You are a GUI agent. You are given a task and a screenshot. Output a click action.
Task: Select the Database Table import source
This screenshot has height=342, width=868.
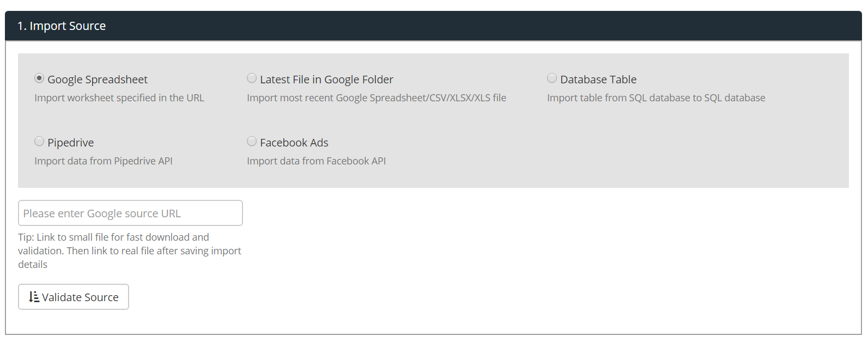(x=551, y=78)
